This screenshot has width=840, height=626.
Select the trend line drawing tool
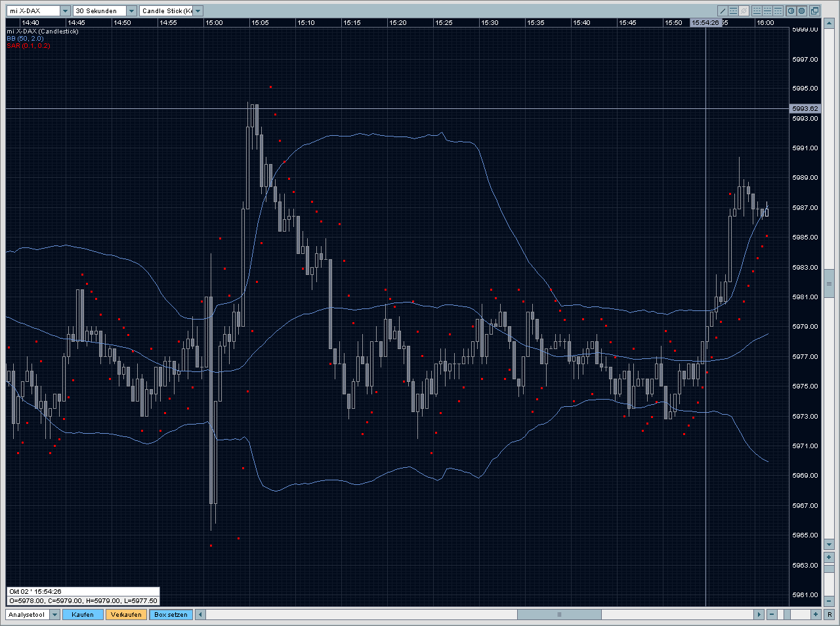pos(723,11)
